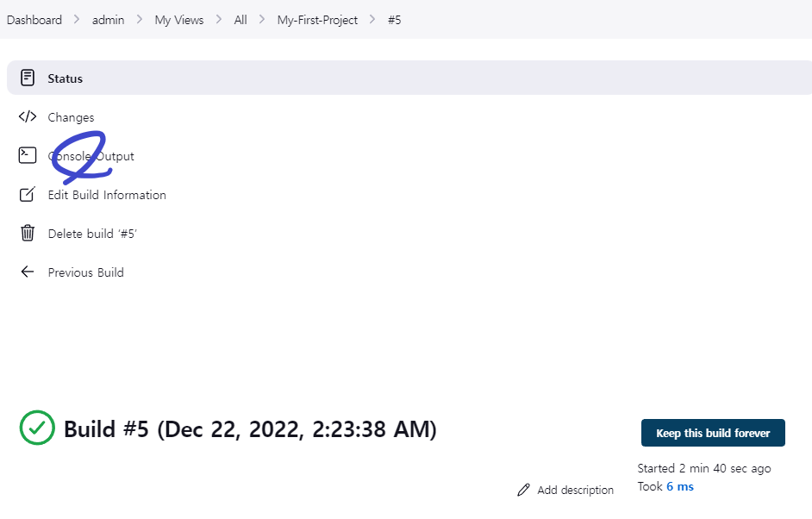Expand chevron after All breadcrumb
This screenshot has width=812, height=519.
[262, 20]
